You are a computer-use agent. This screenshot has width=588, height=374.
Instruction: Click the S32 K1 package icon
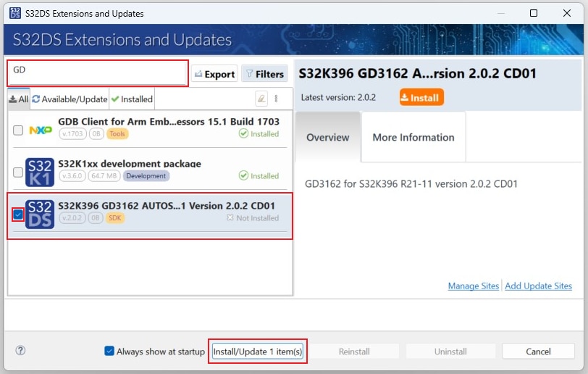click(x=40, y=173)
